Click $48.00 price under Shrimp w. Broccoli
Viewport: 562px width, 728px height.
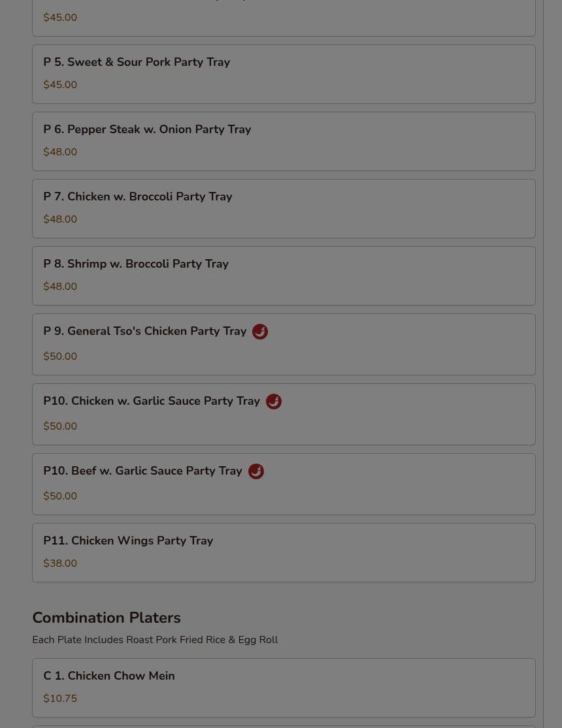(x=60, y=287)
